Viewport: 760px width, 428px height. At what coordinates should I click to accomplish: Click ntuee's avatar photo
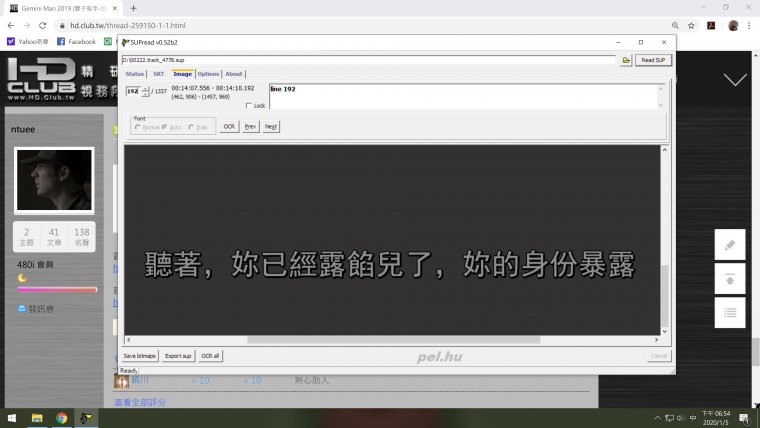(54, 180)
